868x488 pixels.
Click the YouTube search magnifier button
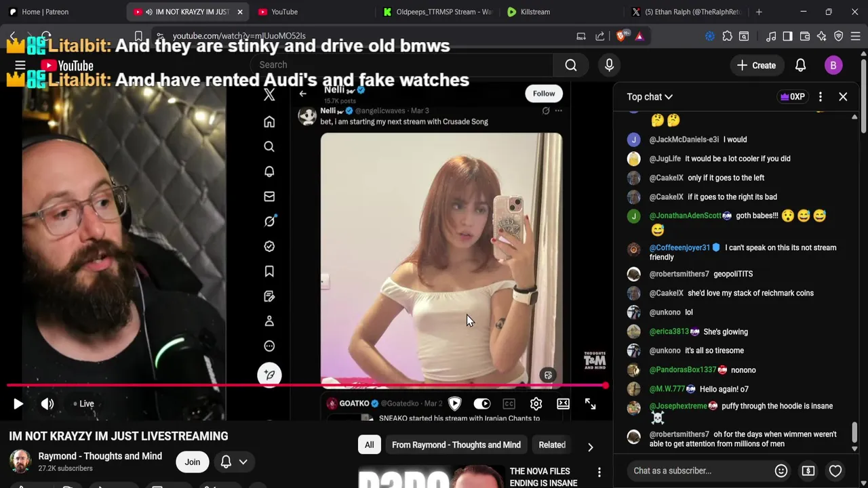[571, 65]
